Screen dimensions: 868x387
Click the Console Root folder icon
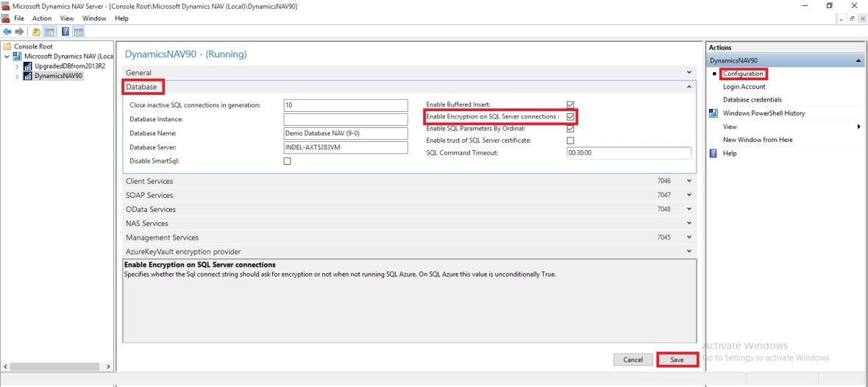click(x=7, y=46)
